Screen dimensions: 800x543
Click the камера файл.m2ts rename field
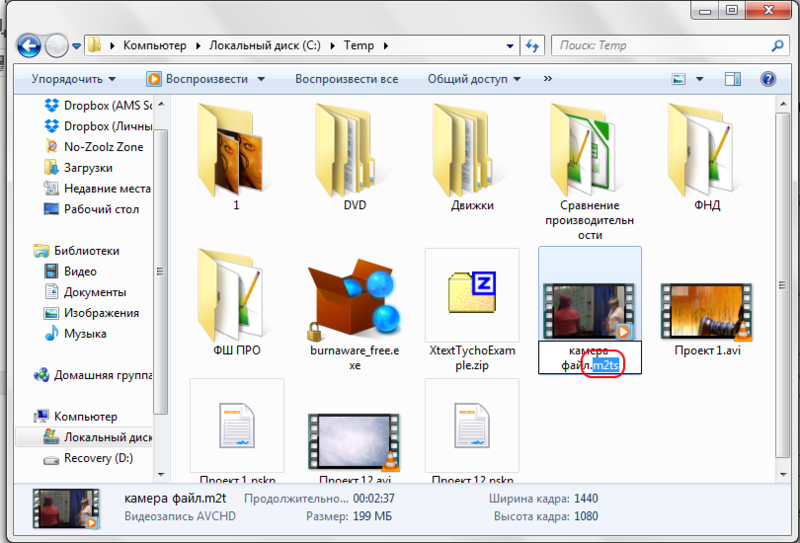[590, 358]
